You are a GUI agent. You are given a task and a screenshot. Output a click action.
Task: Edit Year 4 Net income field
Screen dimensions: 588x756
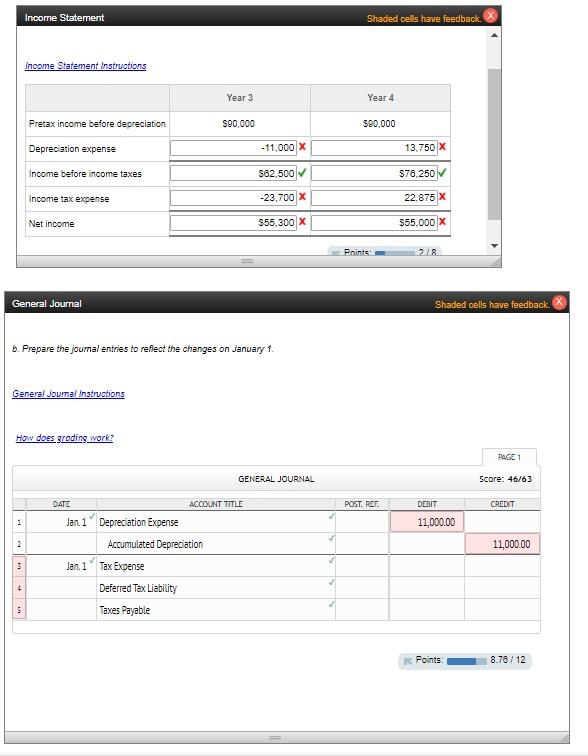374,222
